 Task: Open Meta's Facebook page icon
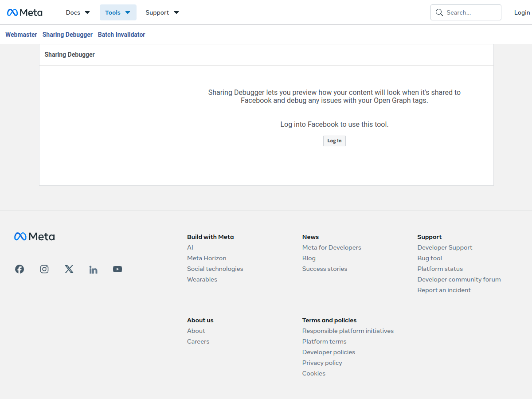(20, 269)
